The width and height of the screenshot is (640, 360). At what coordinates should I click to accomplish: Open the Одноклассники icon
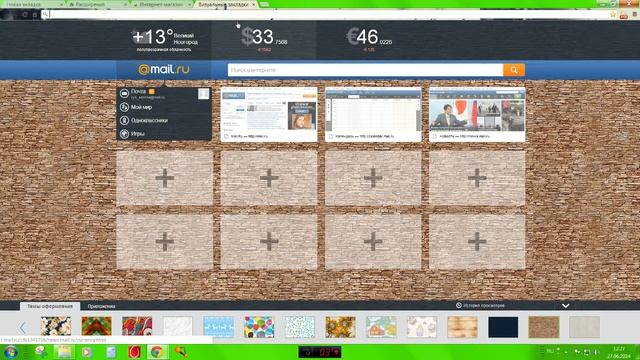[x=124, y=120]
